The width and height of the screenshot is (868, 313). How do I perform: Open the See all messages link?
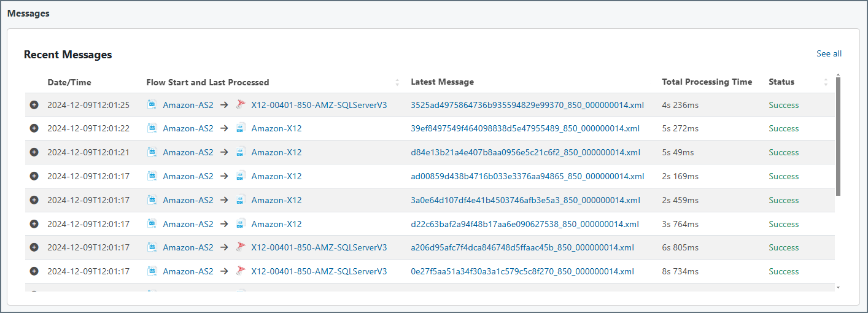coord(829,54)
